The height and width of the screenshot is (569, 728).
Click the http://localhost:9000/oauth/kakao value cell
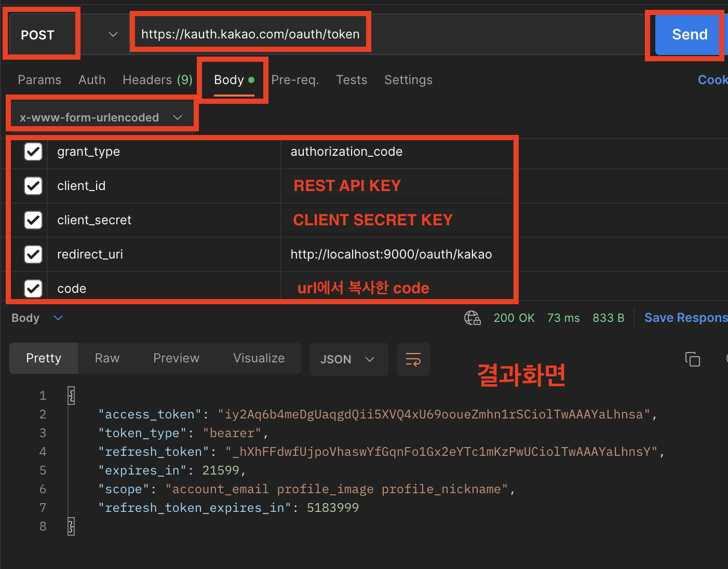pos(397,254)
